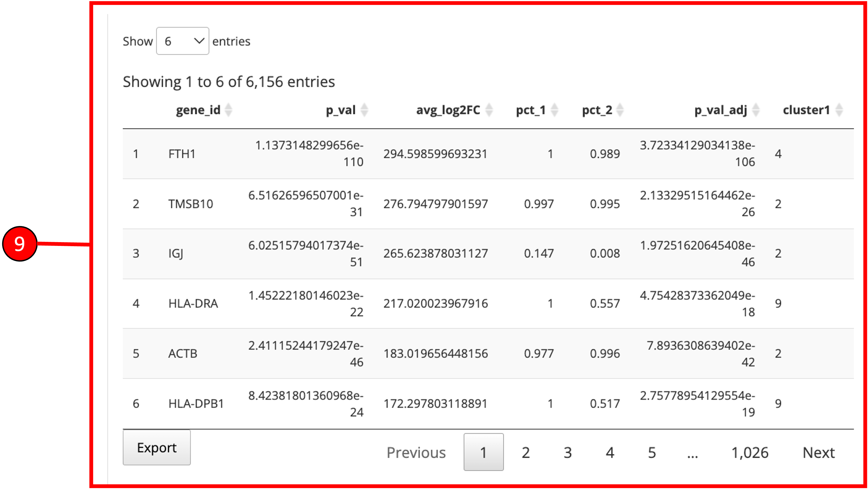Click pct_2 column sort icon
The image size is (868, 498).
pos(620,110)
